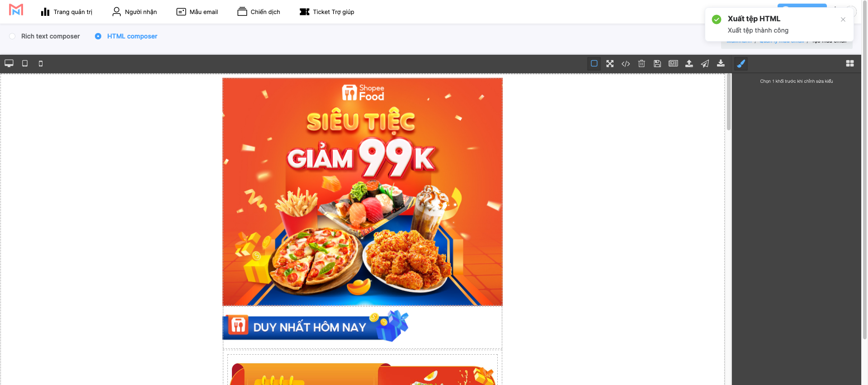Download HTML with download icon
Viewport: 868px width, 385px height.
coord(721,64)
